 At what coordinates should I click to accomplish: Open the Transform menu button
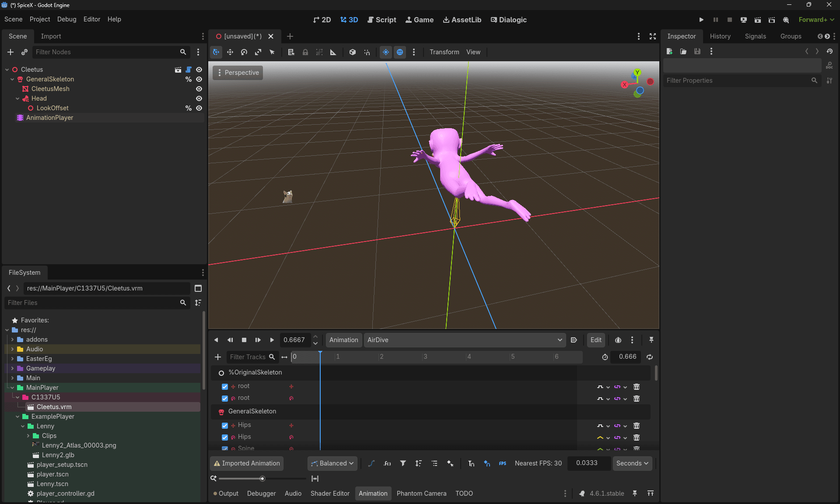(x=444, y=52)
